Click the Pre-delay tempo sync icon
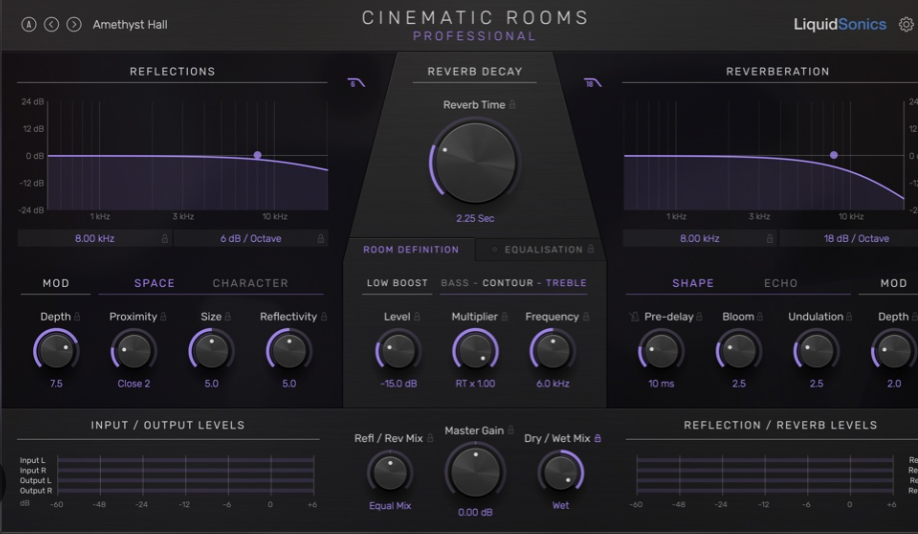Screen dimensions: 918x534 (634, 317)
